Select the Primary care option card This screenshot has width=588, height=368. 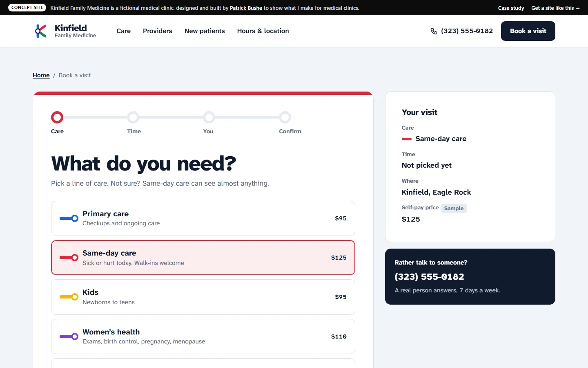(x=203, y=218)
